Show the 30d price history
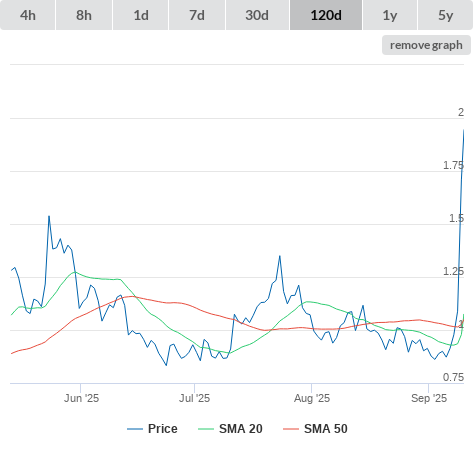Screen dimensions: 474x455 [x=257, y=15]
